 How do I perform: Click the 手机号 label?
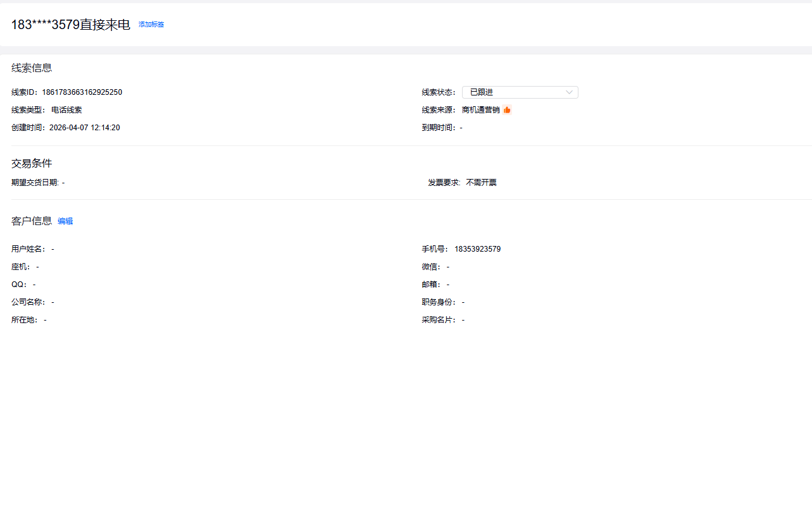(x=435, y=249)
